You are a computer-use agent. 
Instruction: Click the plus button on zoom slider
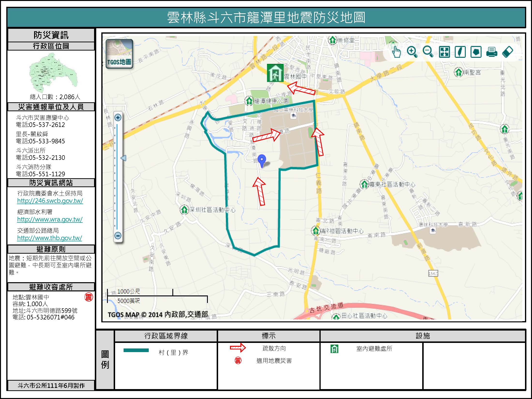(118, 118)
